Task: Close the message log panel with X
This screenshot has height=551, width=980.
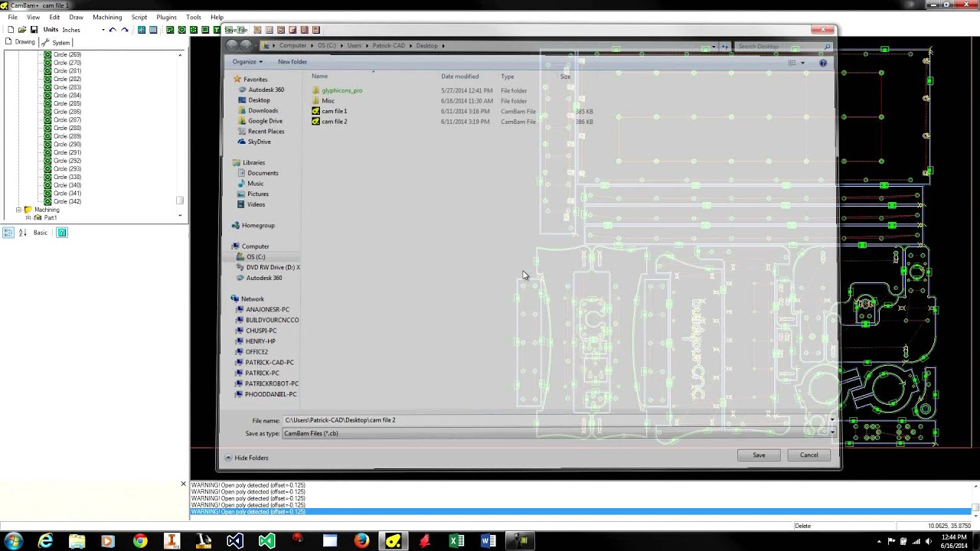Action: click(183, 484)
